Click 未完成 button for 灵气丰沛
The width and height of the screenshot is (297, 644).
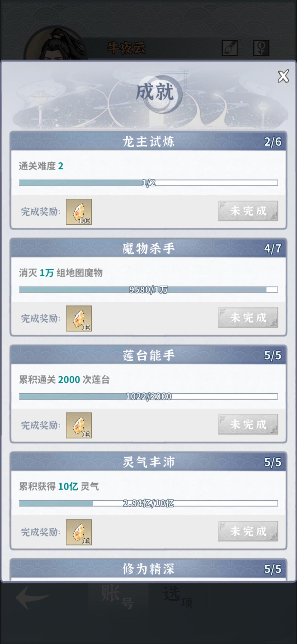click(248, 531)
